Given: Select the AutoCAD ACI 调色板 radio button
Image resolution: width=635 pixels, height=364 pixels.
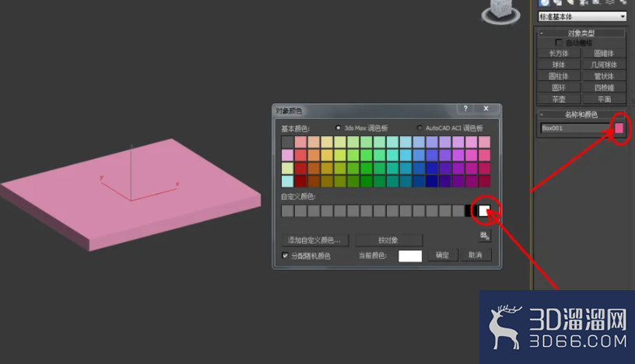Looking at the screenshot, I should 419,128.
